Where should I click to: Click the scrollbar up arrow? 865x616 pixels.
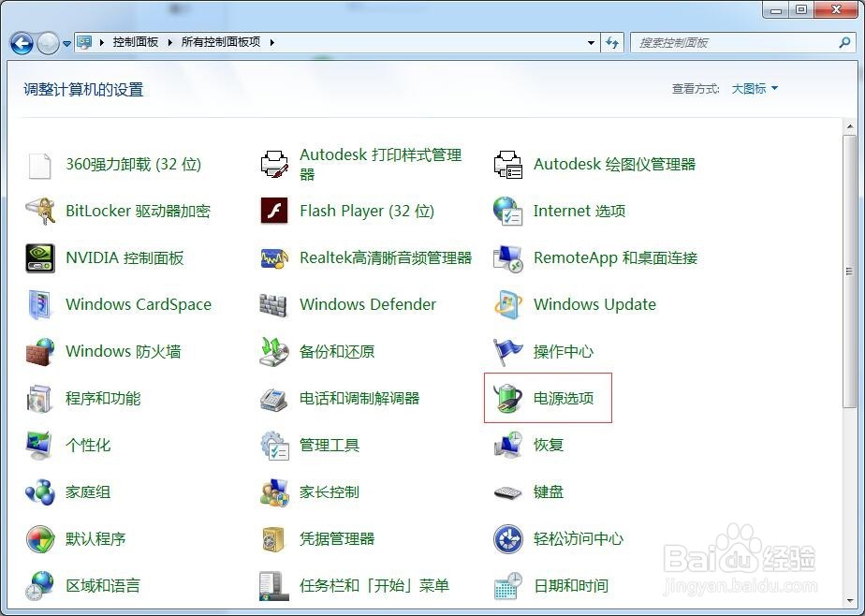[x=849, y=126]
